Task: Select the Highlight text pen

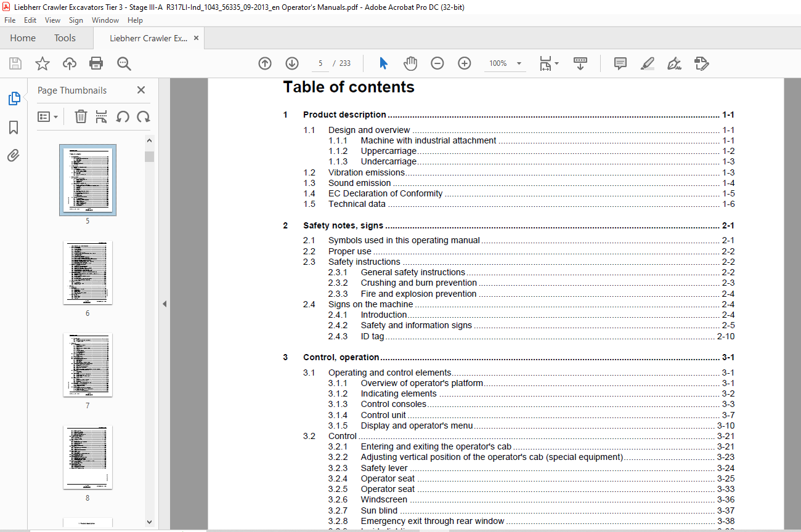Action: pos(647,63)
